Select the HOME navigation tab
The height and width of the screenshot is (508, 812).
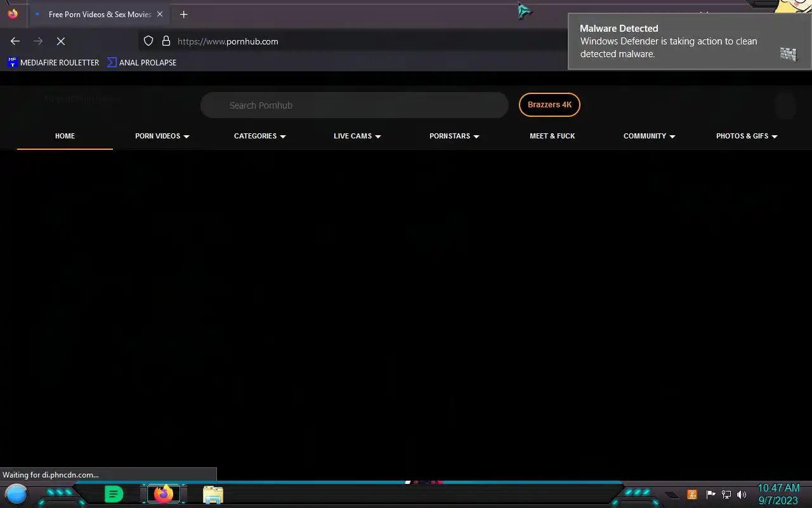tap(65, 136)
